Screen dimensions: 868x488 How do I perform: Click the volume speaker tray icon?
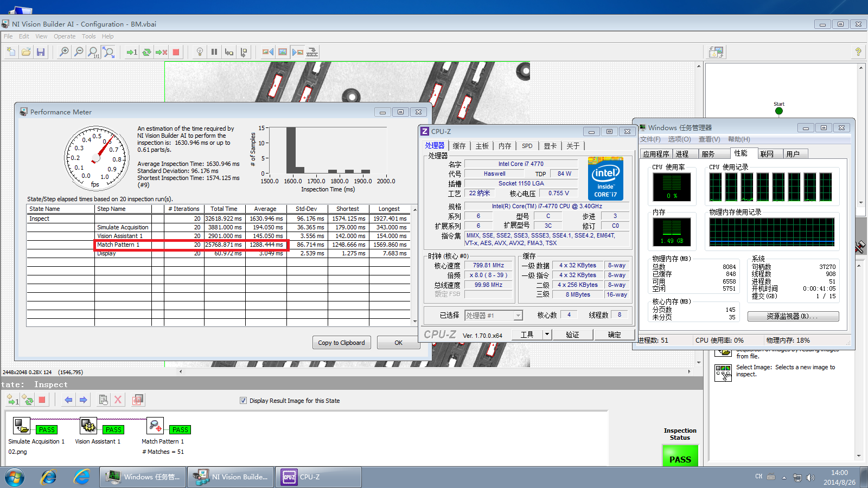click(x=810, y=478)
